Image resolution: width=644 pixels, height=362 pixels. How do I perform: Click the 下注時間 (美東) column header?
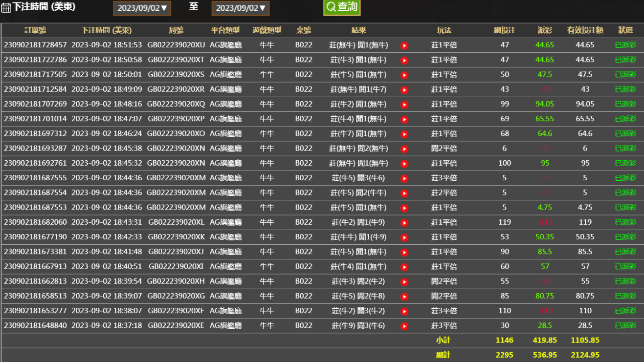[x=107, y=30]
